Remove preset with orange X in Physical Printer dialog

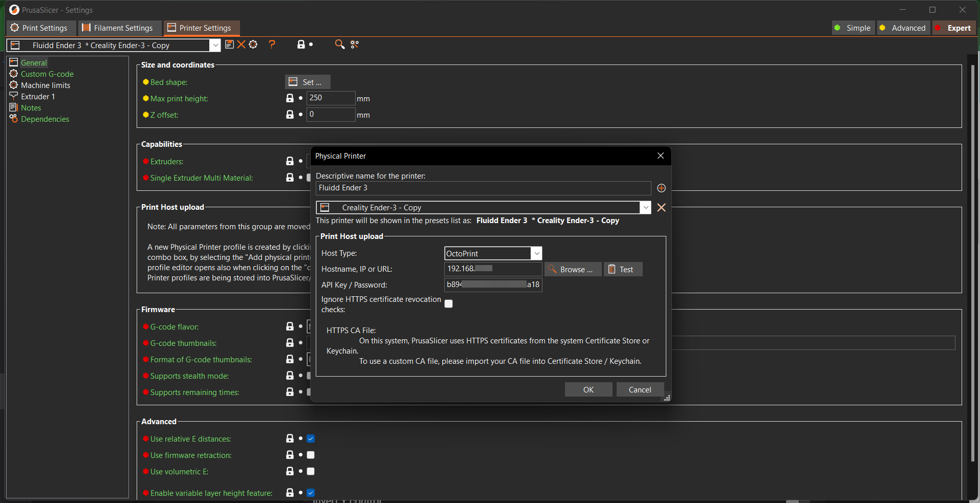(x=661, y=207)
